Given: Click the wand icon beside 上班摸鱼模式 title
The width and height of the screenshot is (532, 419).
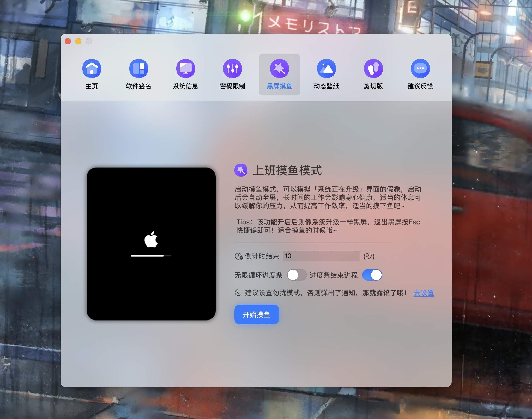Looking at the screenshot, I should click(x=241, y=171).
